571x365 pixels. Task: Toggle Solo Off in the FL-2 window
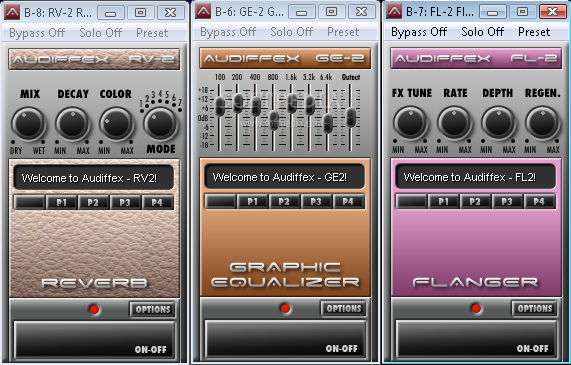pos(483,32)
